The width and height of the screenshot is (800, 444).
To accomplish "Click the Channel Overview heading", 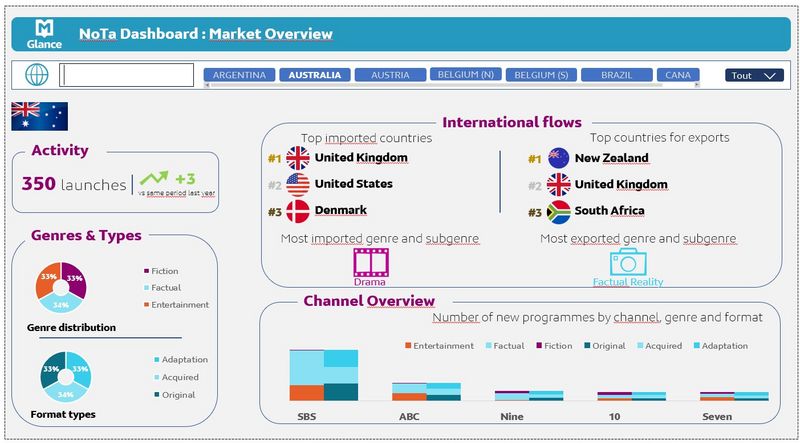I will point(369,301).
